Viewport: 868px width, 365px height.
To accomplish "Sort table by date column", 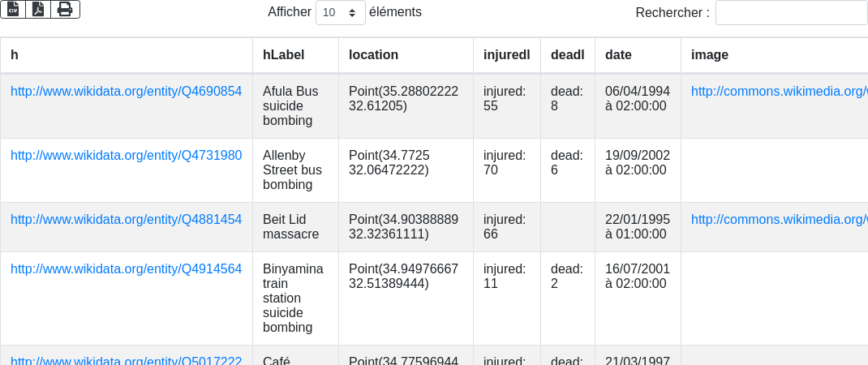I will coord(618,55).
